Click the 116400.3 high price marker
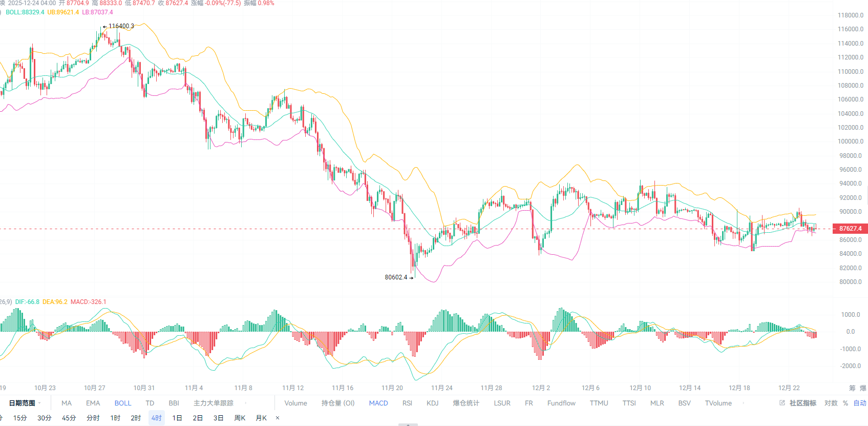 click(121, 26)
